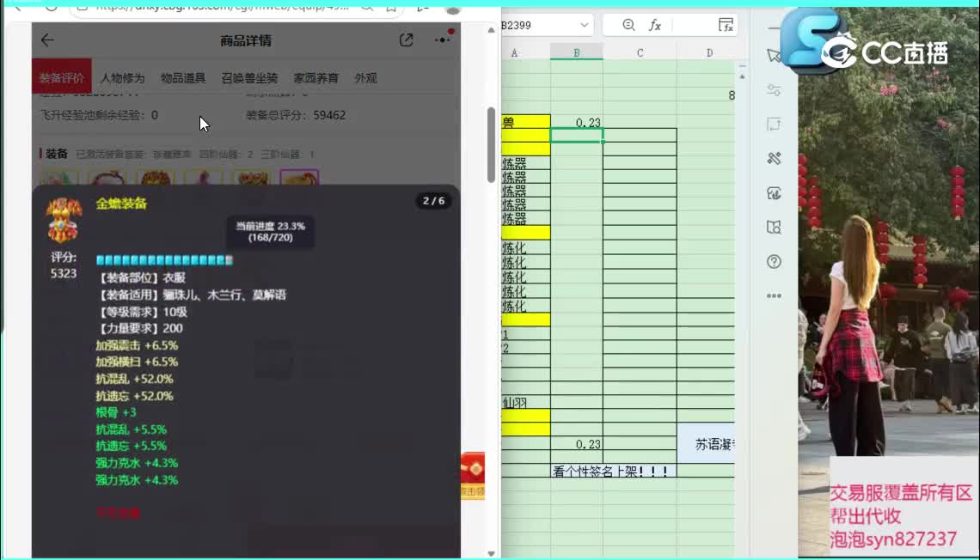The height and width of the screenshot is (560, 980).
Task: Click the browser page scrollbar thumb
Action: pyautogui.click(x=491, y=145)
